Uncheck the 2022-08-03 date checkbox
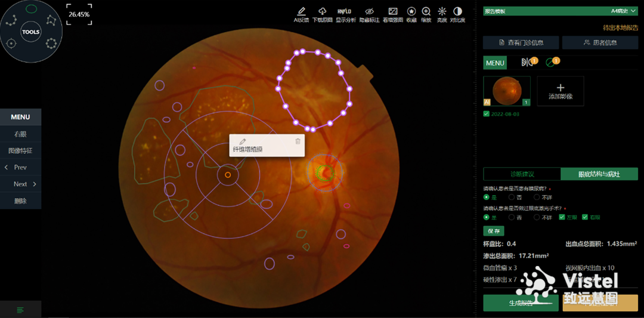 (x=487, y=114)
